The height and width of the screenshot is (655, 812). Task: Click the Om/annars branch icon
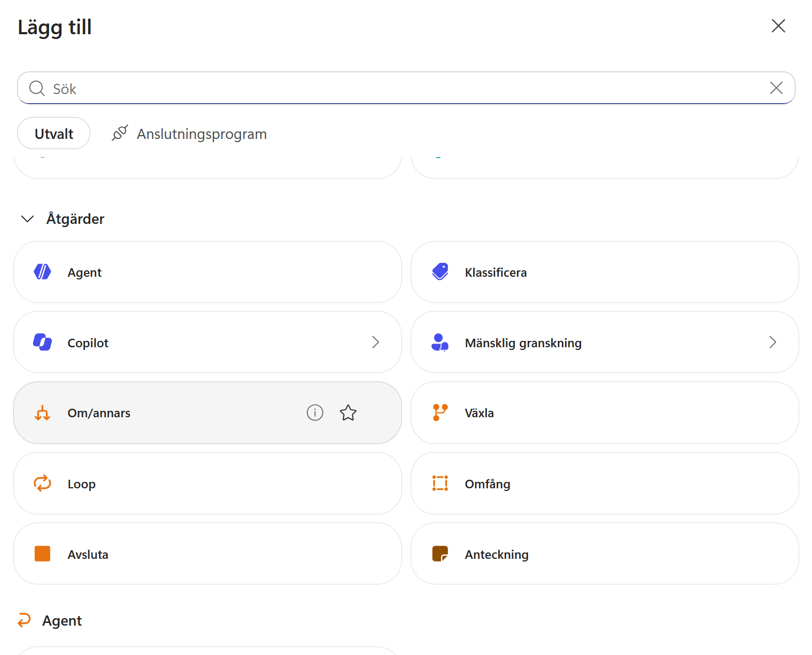pos(42,412)
